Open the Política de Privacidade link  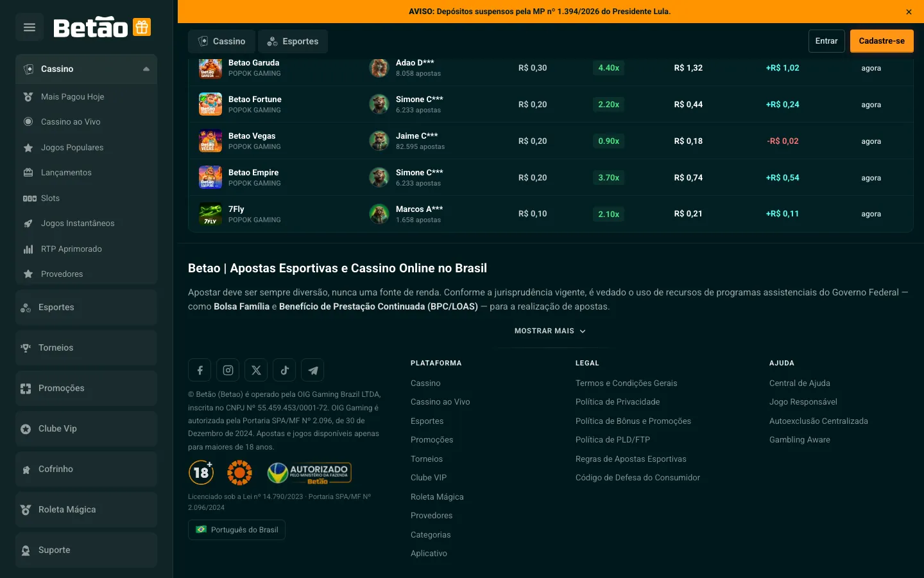pos(617,402)
